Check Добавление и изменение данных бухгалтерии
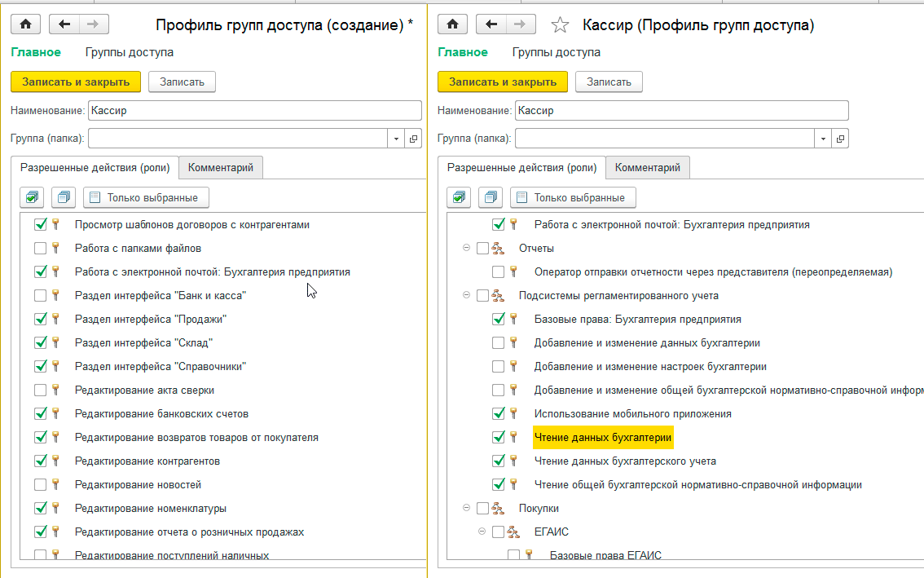This screenshot has width=924, height=578. (x=498, y=343)
